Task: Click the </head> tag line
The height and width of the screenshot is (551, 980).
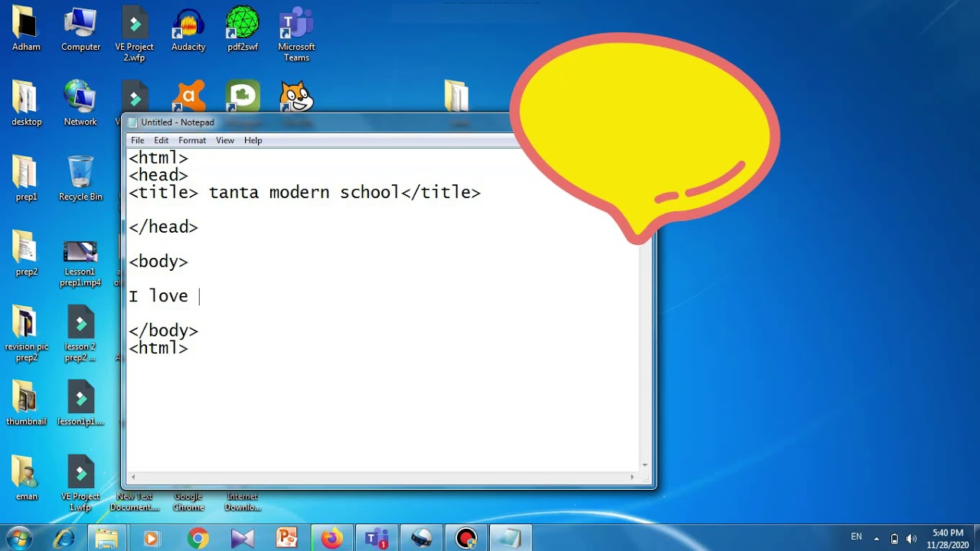Action: (163, 227)
